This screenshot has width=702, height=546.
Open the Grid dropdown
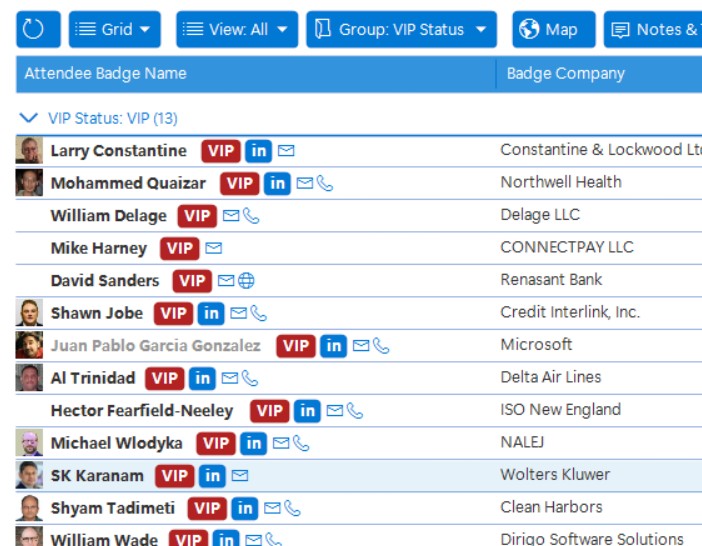pyautogui.click(x=115, y=30)
